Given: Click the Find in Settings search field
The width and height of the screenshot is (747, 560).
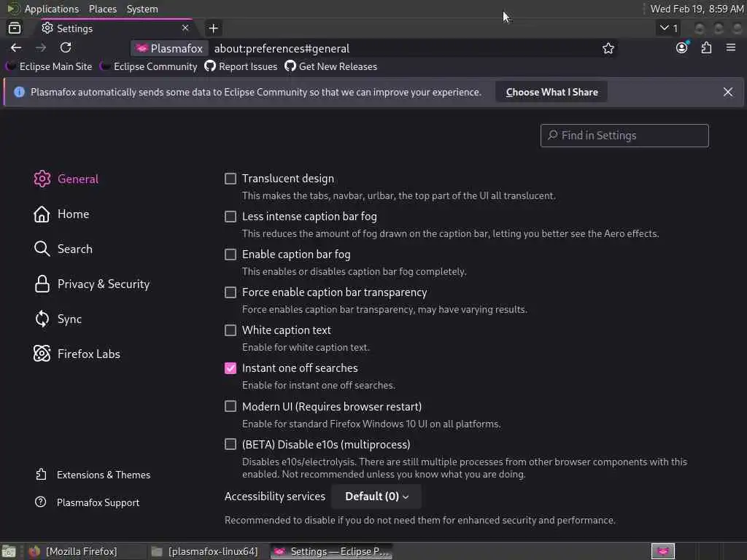Looking at the screenshot, I should (x=624, y=136).
